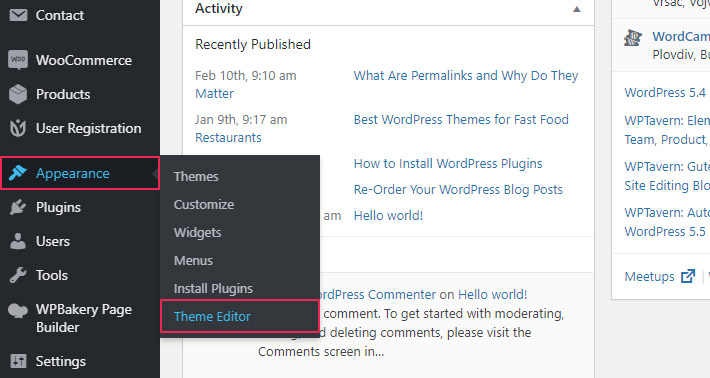710x378 pixels.
Task: Open Theme Editor submenu item
Action: pyautogui.click(x=212, y=316)
